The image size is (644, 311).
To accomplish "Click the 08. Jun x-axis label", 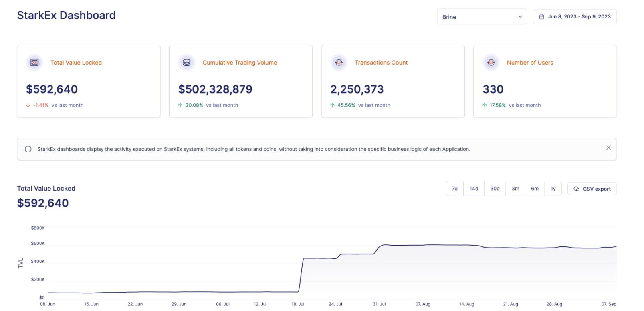I will [48, 304].
